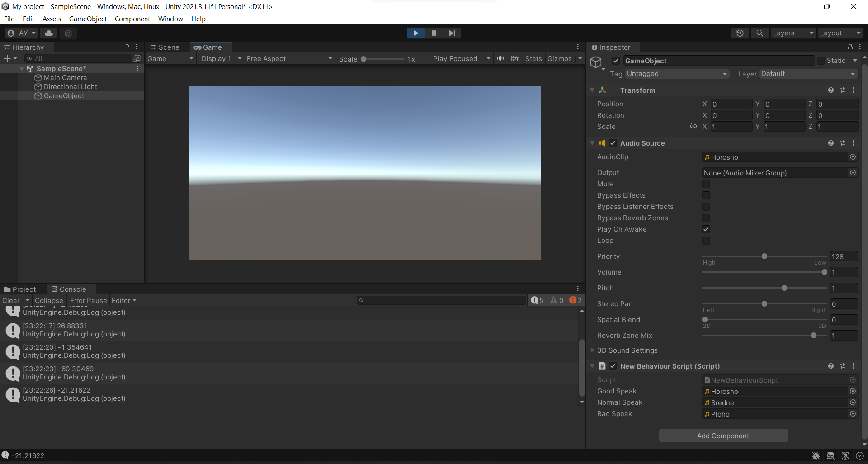Switch to the Scene tab
This screenshot has height=464, width=868.
pos(165,47)
